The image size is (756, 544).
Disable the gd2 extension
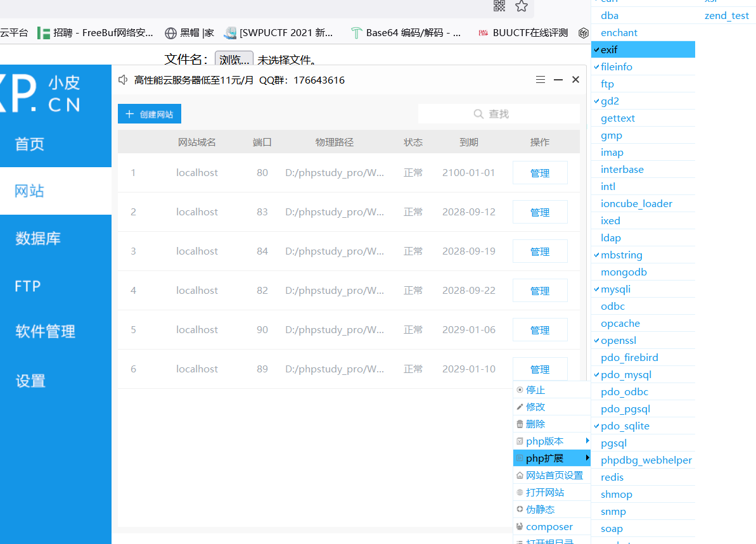coord(643,101)
